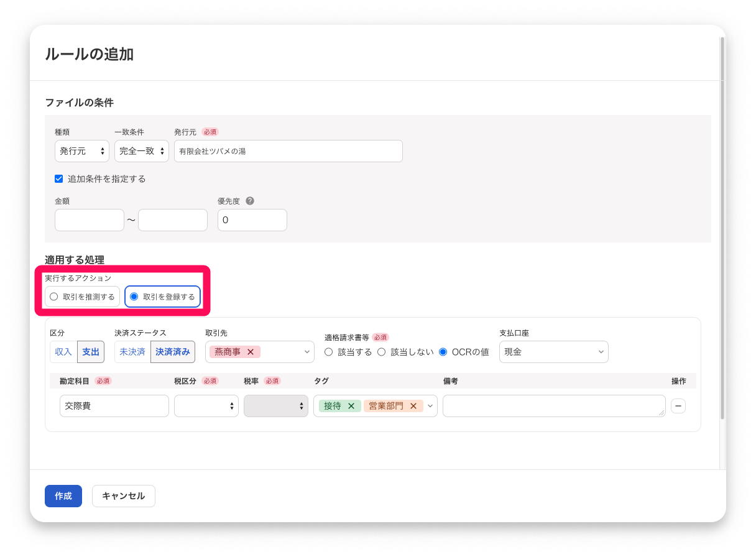The width and height of the screenshot is (756, 557).
Task: Click the 操作 column header
Action: pos(679,380)
